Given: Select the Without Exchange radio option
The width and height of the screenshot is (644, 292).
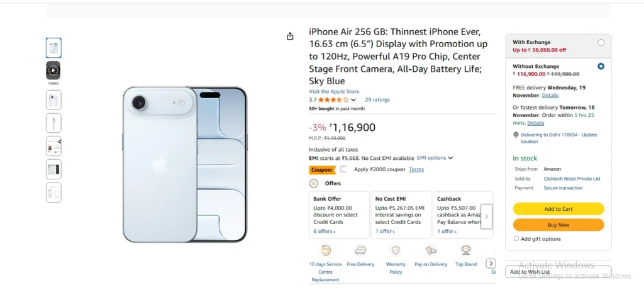Looking at the screenshot, I should point(601,66).
